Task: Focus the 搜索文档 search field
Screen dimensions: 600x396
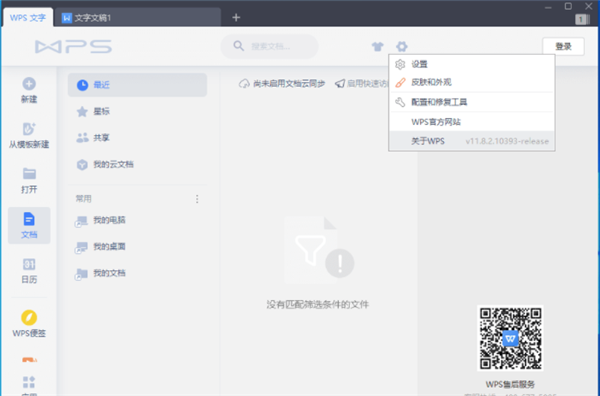Action: pos(269,46)
